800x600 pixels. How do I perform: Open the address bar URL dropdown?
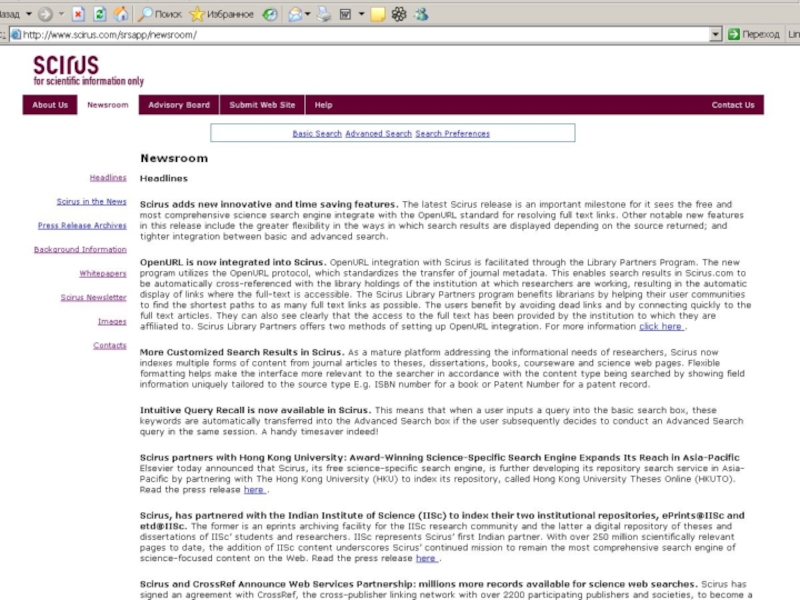[716, 35]
